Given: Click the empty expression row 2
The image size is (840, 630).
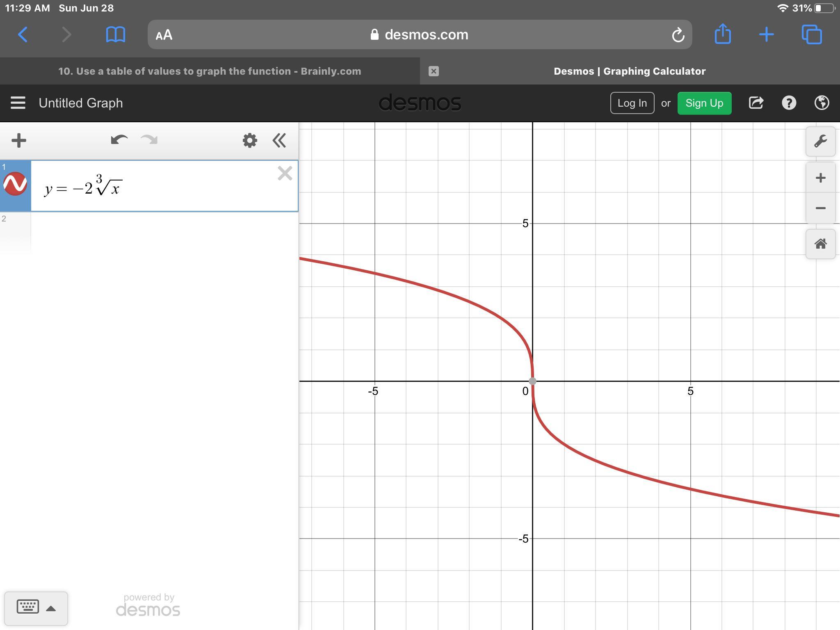Looking at the screenshot, I should pyautogui.click(x=164, y=232).
